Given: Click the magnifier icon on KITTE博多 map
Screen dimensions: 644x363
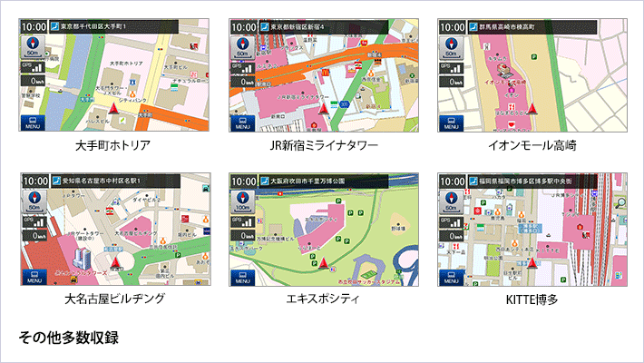Looking at the screenshot, I should click(620, 203).
